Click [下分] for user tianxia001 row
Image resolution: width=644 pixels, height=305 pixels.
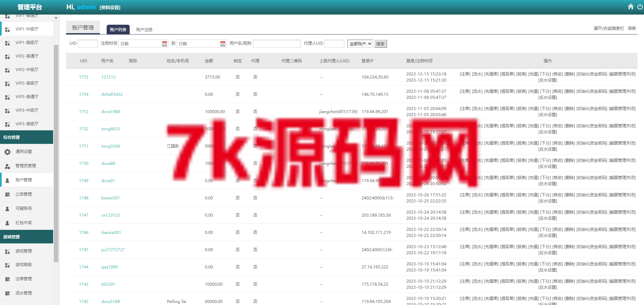[x=545, y=230]
